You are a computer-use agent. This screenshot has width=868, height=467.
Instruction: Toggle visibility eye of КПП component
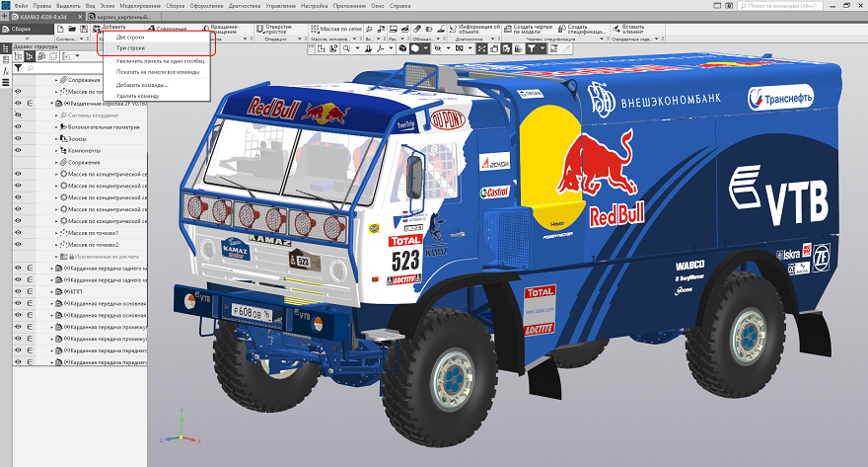(x=19, y=291)
